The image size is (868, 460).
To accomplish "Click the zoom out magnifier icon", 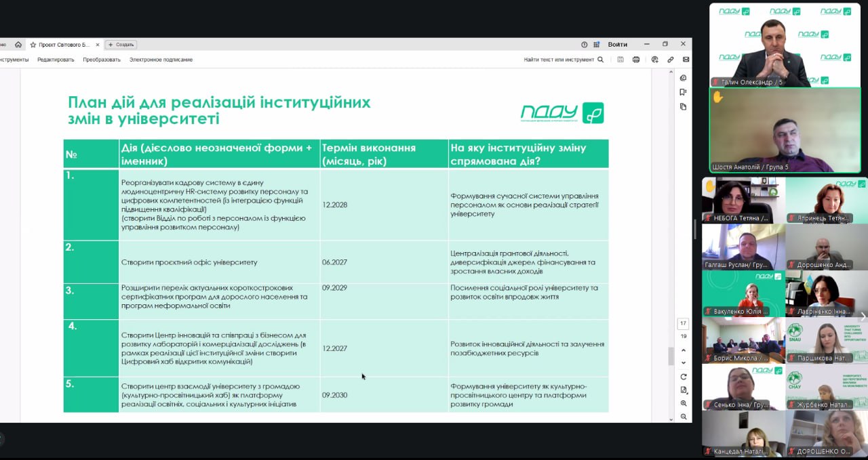I will (x=683, y=417).
